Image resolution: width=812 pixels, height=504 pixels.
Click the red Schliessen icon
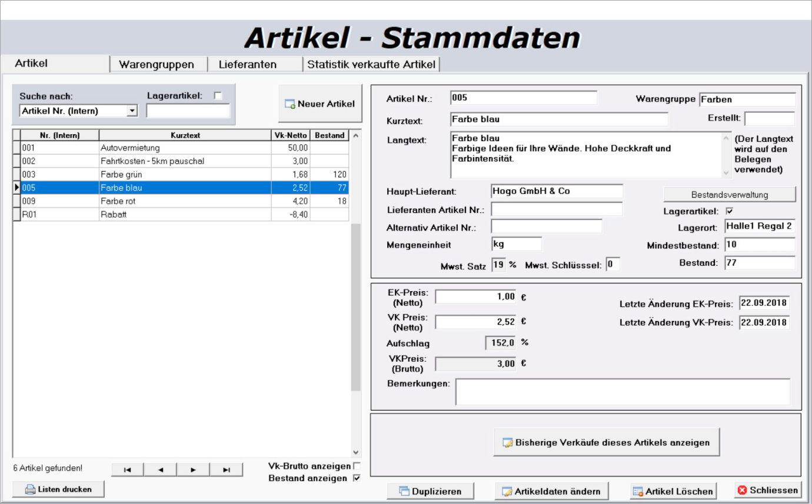tap(742, 490)
